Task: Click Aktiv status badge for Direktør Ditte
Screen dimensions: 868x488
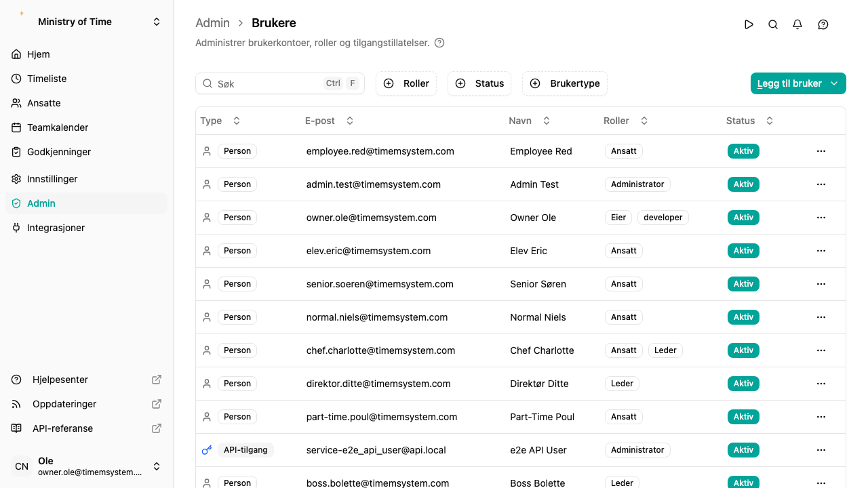Action: (x=743, y=384)
